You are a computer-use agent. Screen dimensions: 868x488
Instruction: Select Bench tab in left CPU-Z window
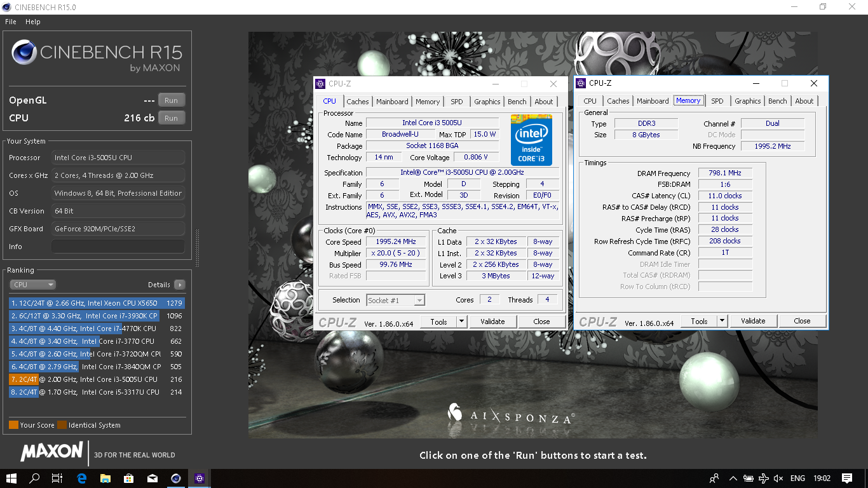pyautogui.click(x=517, y=102)
